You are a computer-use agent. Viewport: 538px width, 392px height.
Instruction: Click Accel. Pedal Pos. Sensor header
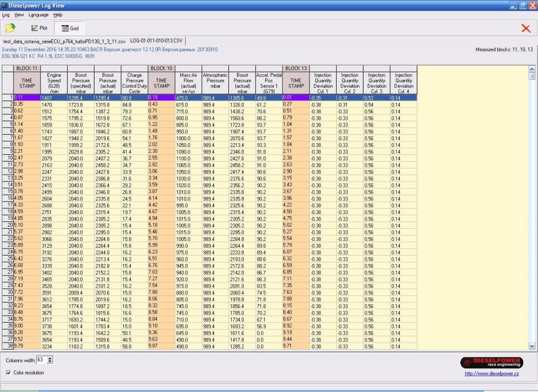[268, 83]
